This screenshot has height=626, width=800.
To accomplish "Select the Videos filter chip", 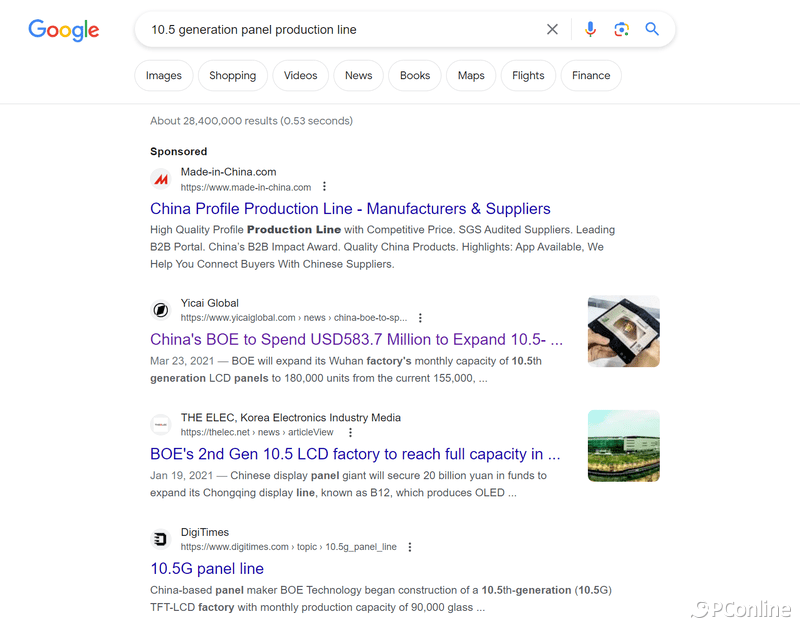I will click(x=301, y=76).
